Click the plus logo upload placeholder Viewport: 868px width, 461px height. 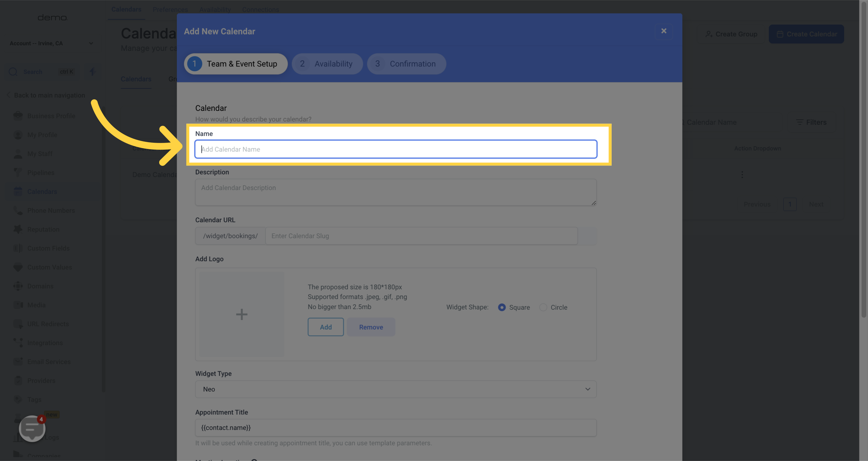pos(242,314)
